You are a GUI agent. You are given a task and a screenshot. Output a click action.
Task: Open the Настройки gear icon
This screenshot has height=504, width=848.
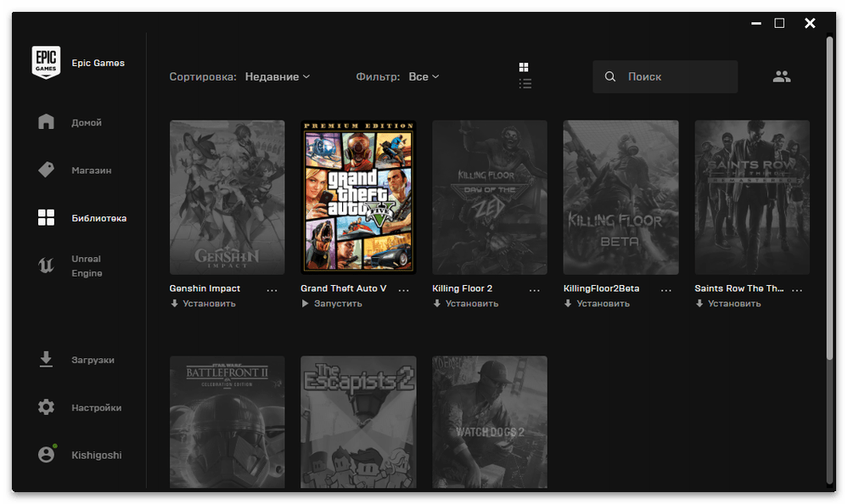pyautogui.click(x=47, y=407)
